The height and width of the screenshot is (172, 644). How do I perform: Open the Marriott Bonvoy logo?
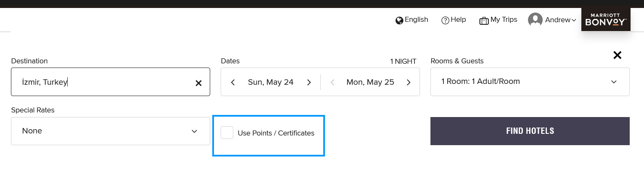pyautogui.click(x=606, y=19)
